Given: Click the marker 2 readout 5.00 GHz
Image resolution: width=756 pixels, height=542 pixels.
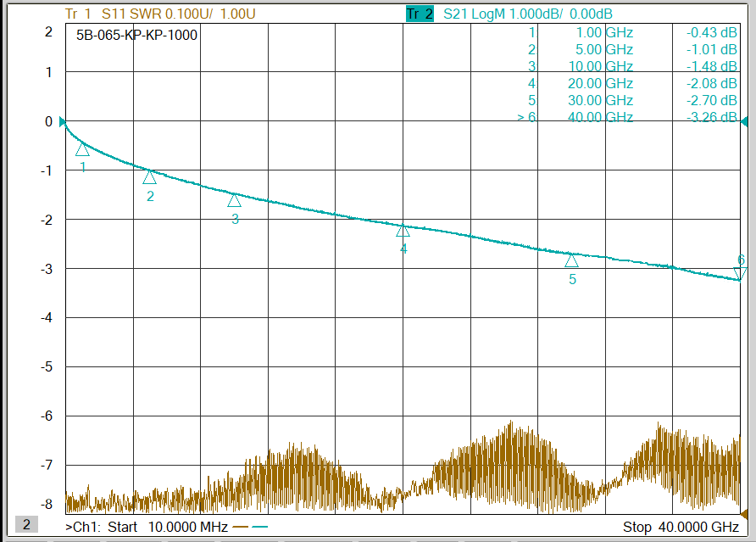Looking at the screenshot, I should tap(604, 50).
